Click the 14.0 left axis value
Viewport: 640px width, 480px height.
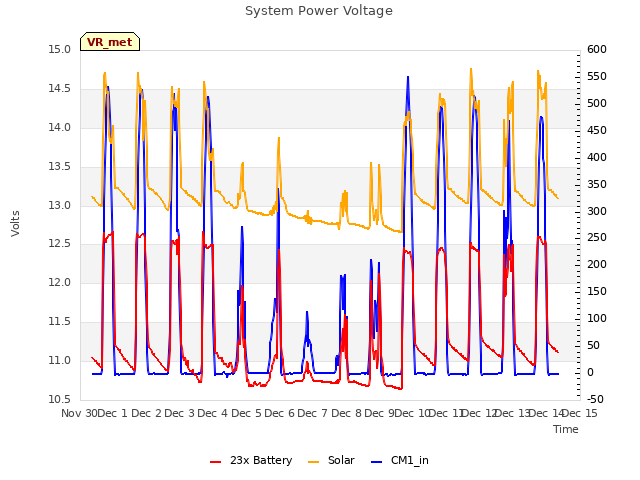59,127
